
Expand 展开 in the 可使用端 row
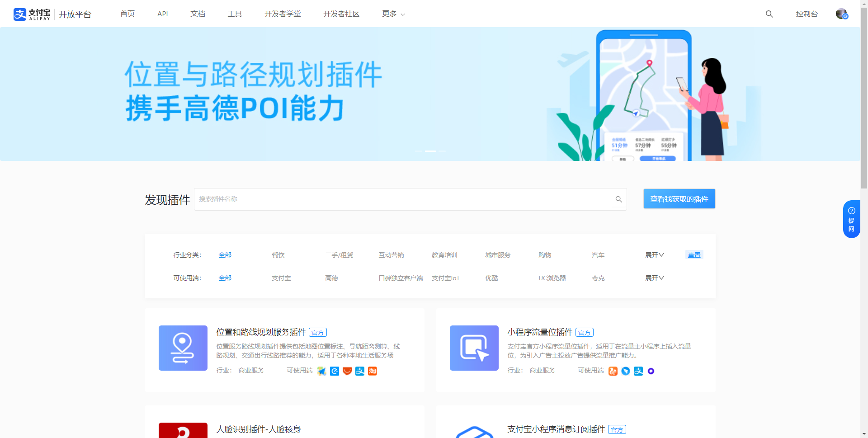[655, 278]
